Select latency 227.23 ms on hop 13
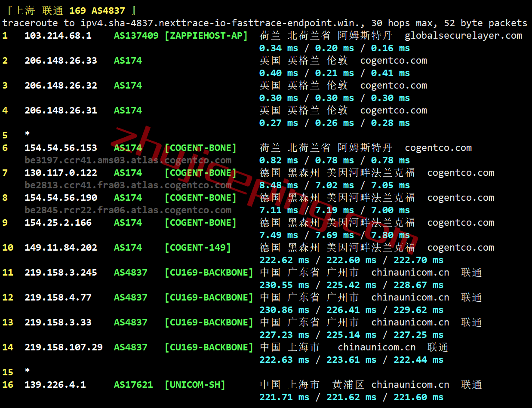532x408 pixels. click(x=284, y=335)
